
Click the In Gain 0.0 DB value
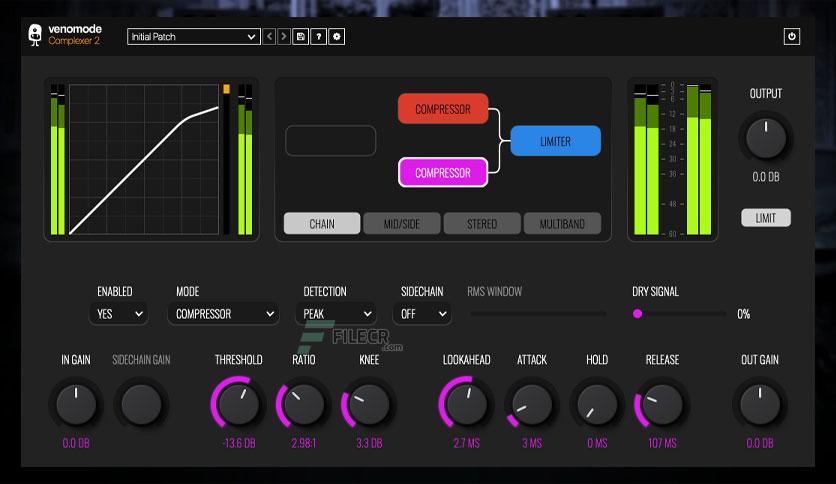[76, 443]
